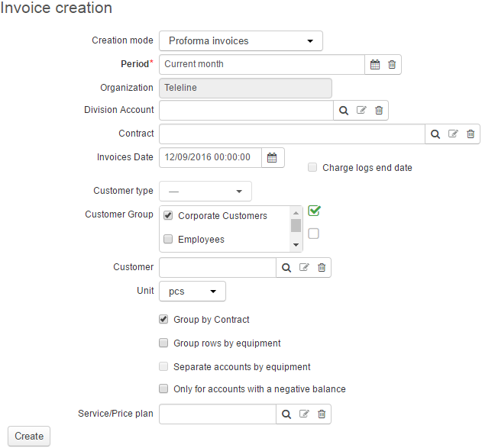Open the Period calendar picker icon
482x448 pixels.
(x=375, y=64)
